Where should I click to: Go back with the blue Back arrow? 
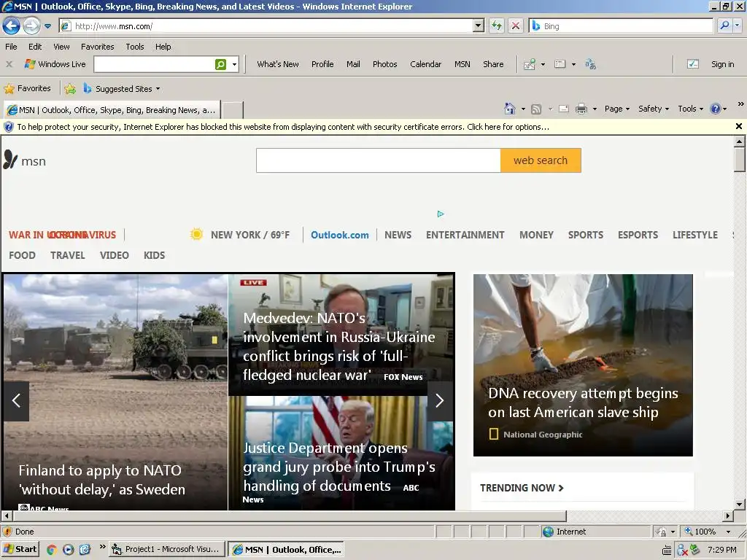pyautogui.click(x=12, y=26)
